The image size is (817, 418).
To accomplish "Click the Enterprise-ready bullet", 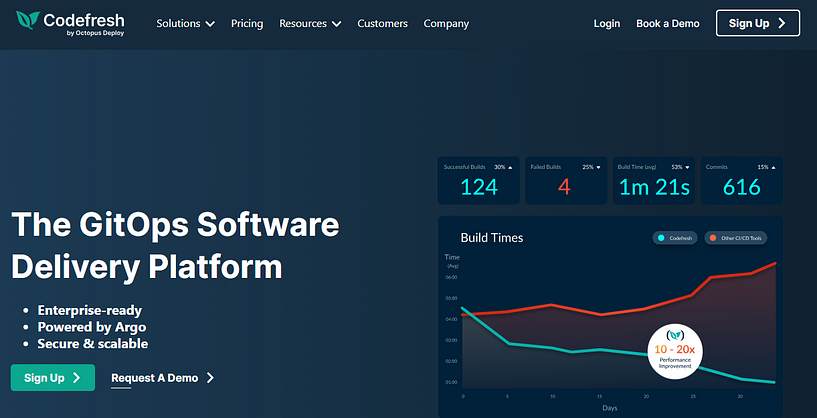I will pyautogui.click(x=90, y=311).
